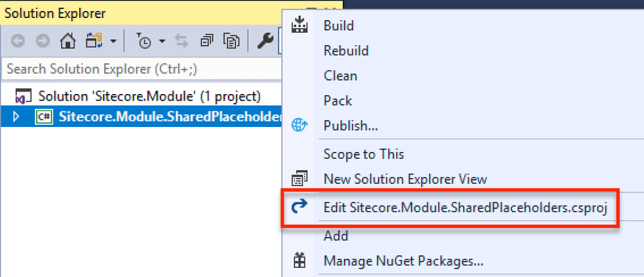The width and height of the screenshot is (644, 277).
Task: Click the Home icon in Solution Explorer toolbar
Action: 67,42
